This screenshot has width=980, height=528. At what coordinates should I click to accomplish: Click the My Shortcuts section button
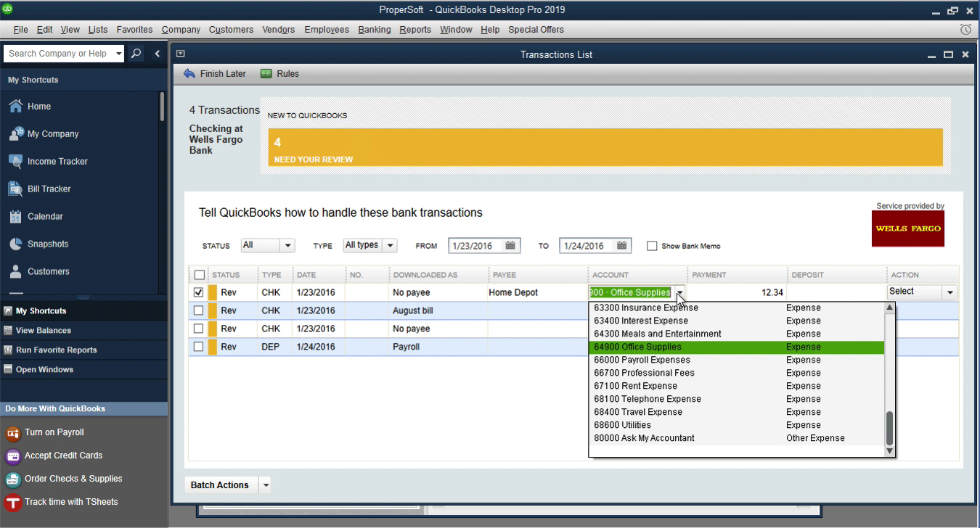(83, 310)
